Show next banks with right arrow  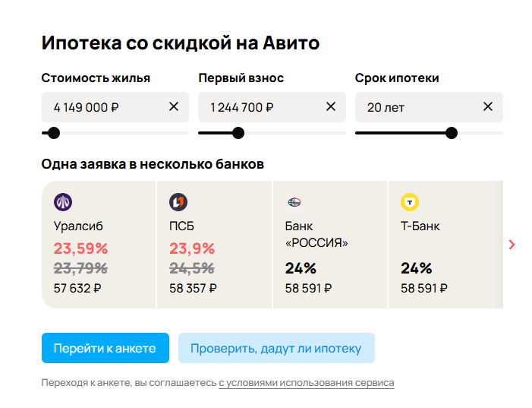point(512,245)
